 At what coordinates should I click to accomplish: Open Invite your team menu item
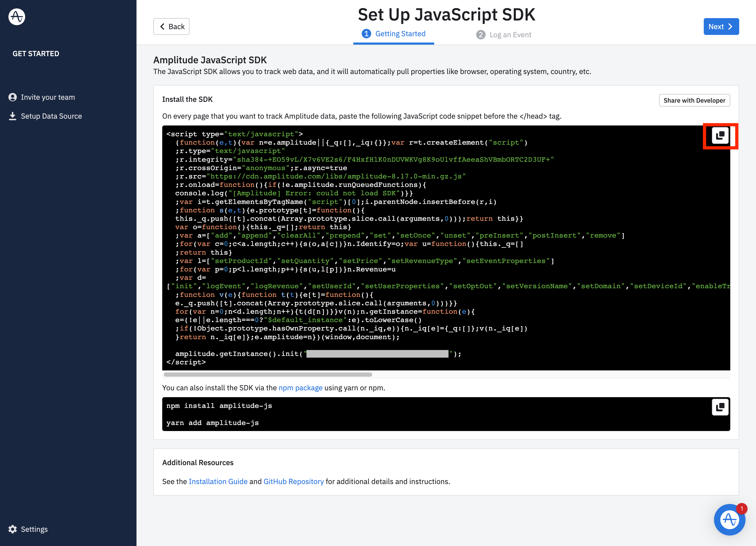(x=48, y=97)
